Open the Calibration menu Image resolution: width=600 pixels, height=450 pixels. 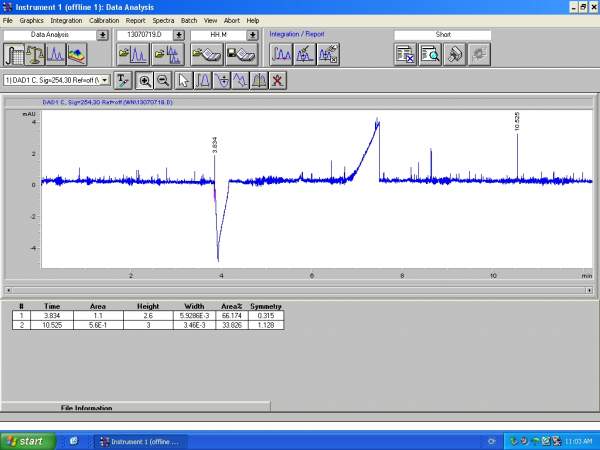(x=104, y=20)
